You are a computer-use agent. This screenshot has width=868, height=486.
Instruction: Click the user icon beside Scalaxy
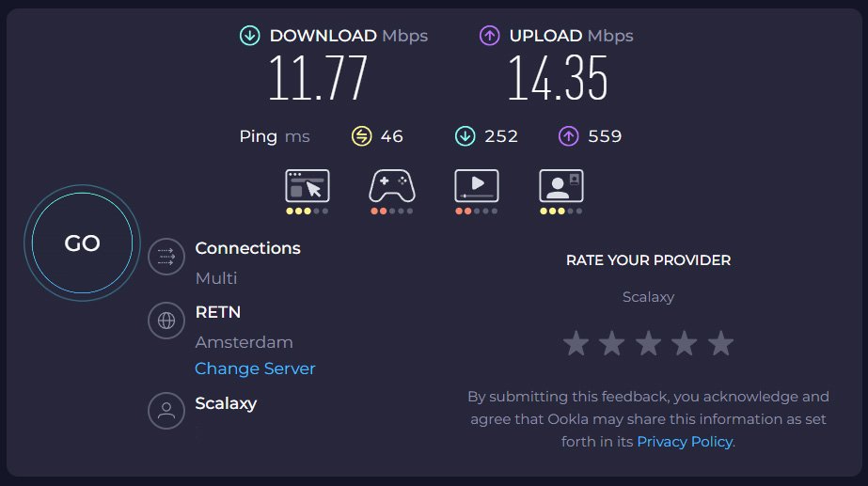pyautogui.click(x=166, y=411)
